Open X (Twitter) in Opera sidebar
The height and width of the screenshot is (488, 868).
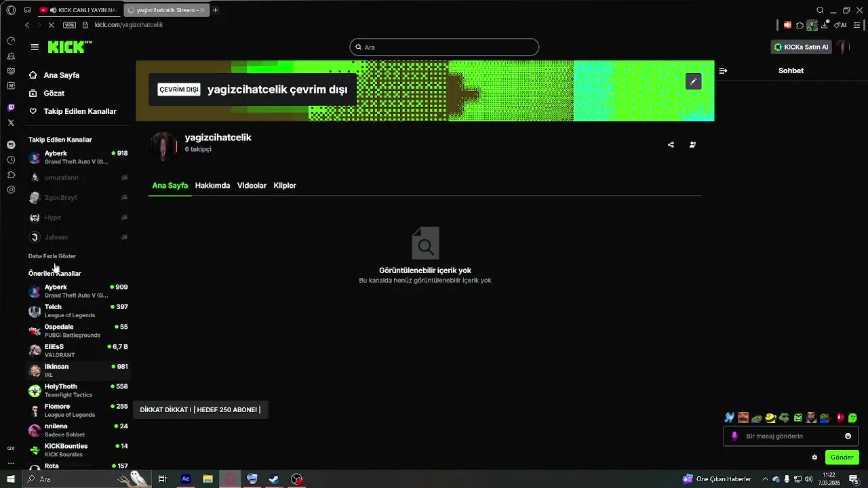point(11,123)
